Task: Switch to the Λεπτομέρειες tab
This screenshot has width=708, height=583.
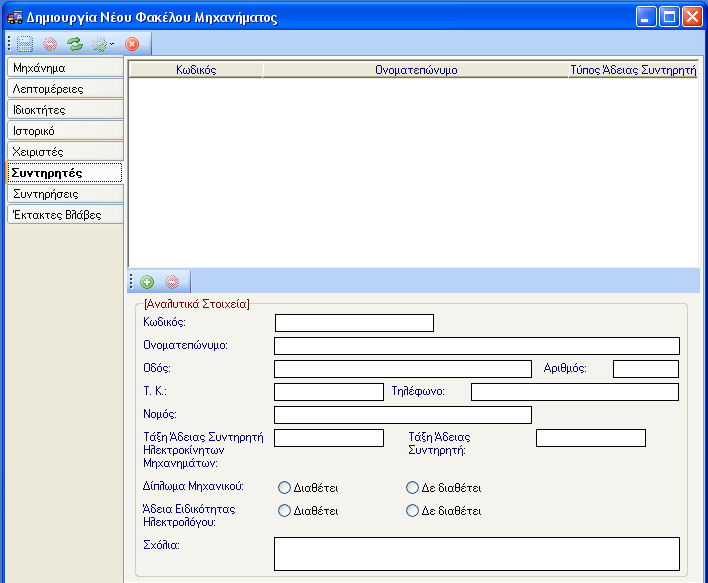Action: (65, 89)
